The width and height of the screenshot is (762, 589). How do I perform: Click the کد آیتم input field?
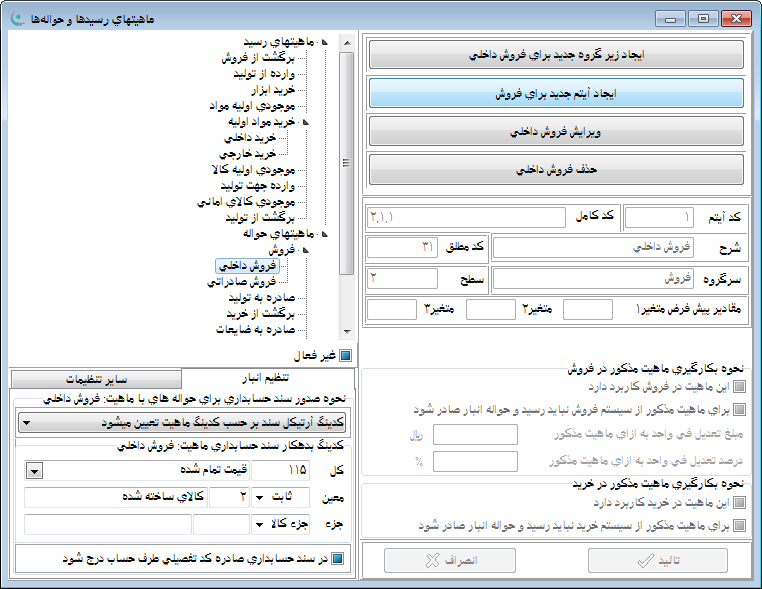pos(659,217)
